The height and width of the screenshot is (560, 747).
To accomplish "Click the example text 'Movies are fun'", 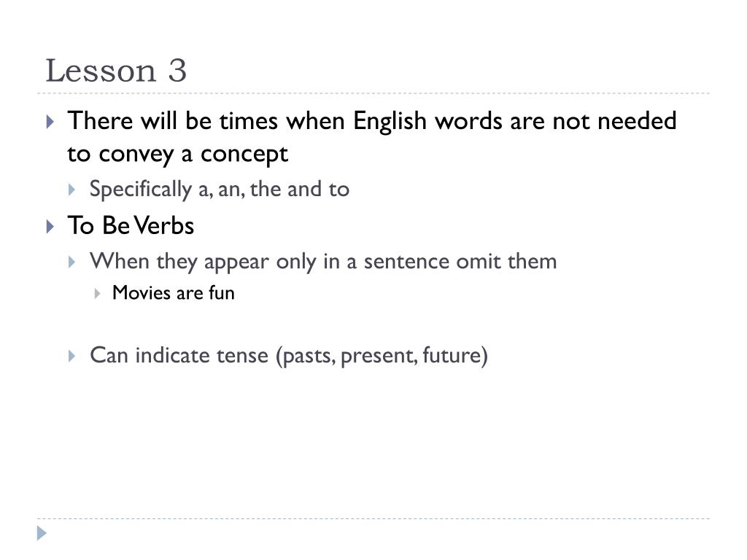I will [174, 293].
